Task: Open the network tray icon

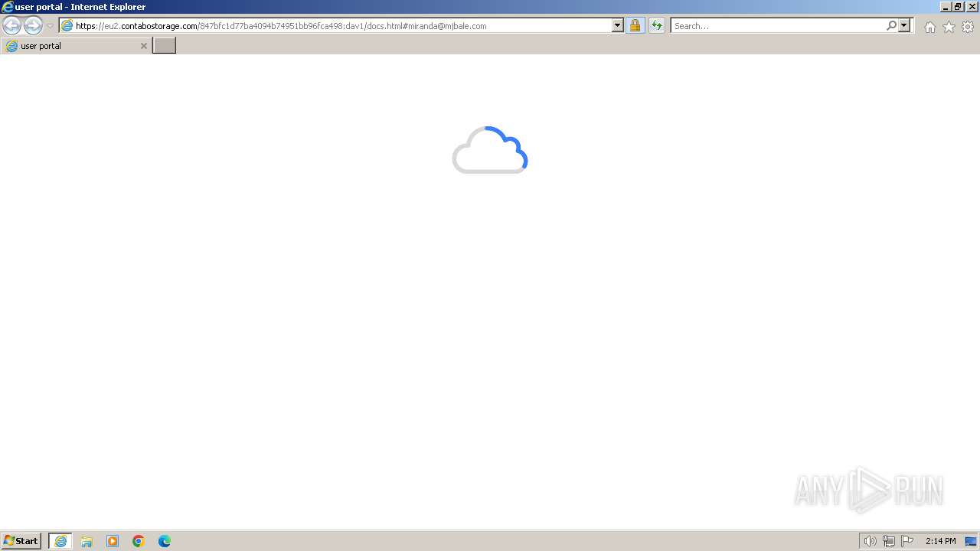Action: [889, 541]
